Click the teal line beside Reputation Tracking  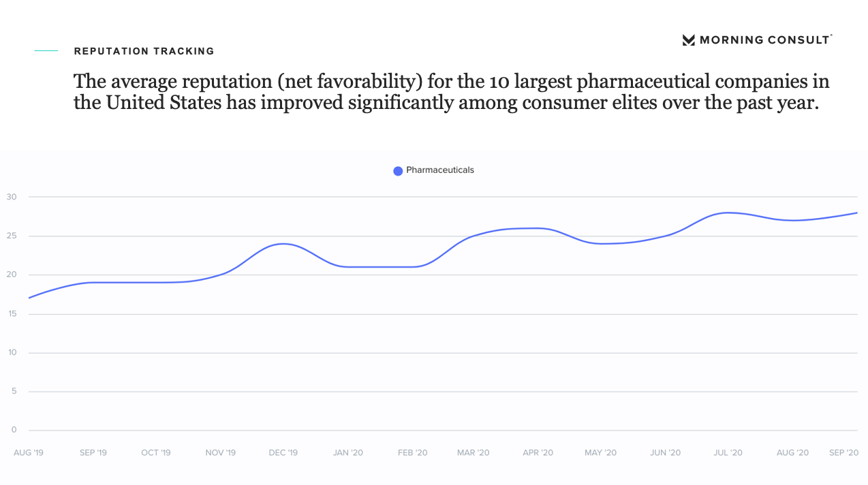click(x=46, y=51)
